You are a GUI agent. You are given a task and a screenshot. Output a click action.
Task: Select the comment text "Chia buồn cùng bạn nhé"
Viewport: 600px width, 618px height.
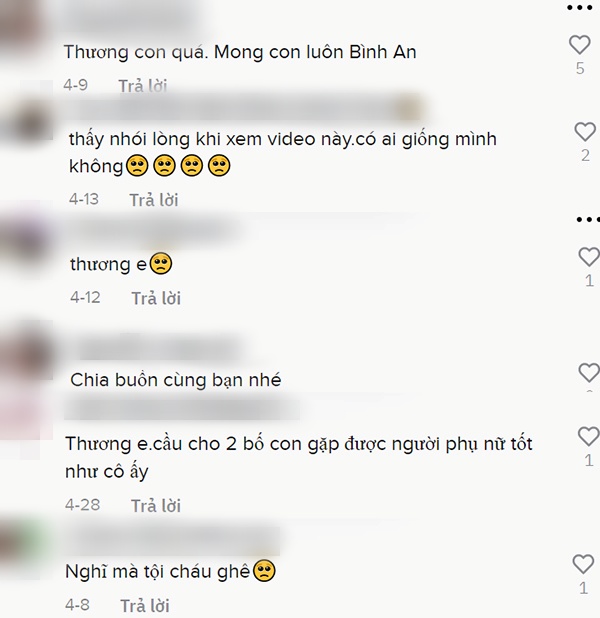pos(176,380)
